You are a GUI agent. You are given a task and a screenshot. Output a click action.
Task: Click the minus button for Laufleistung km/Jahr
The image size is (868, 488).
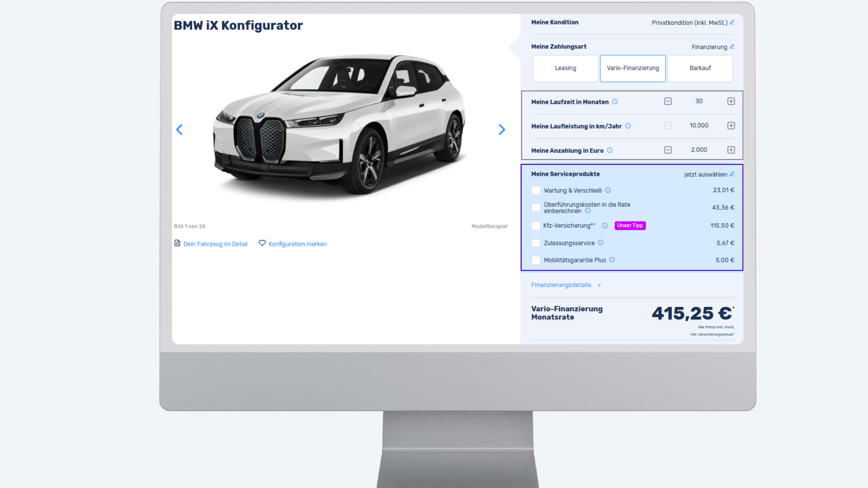click(x=668, y=126)
